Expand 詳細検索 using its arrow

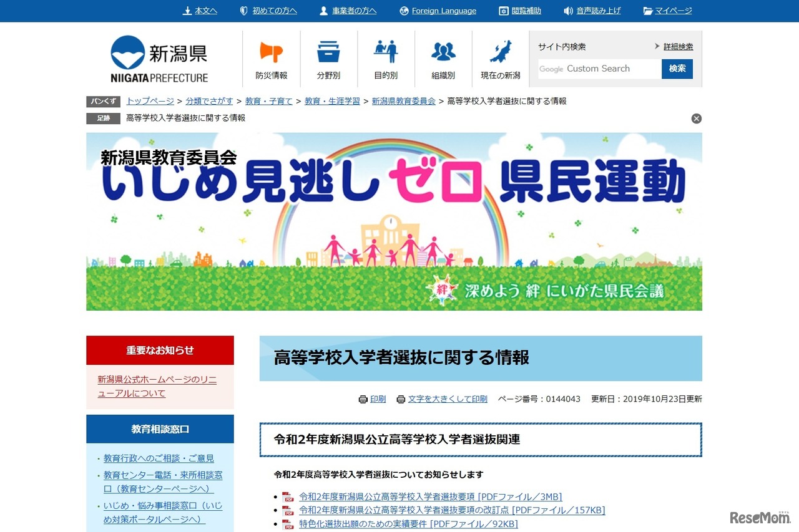(x=657, y=46)
